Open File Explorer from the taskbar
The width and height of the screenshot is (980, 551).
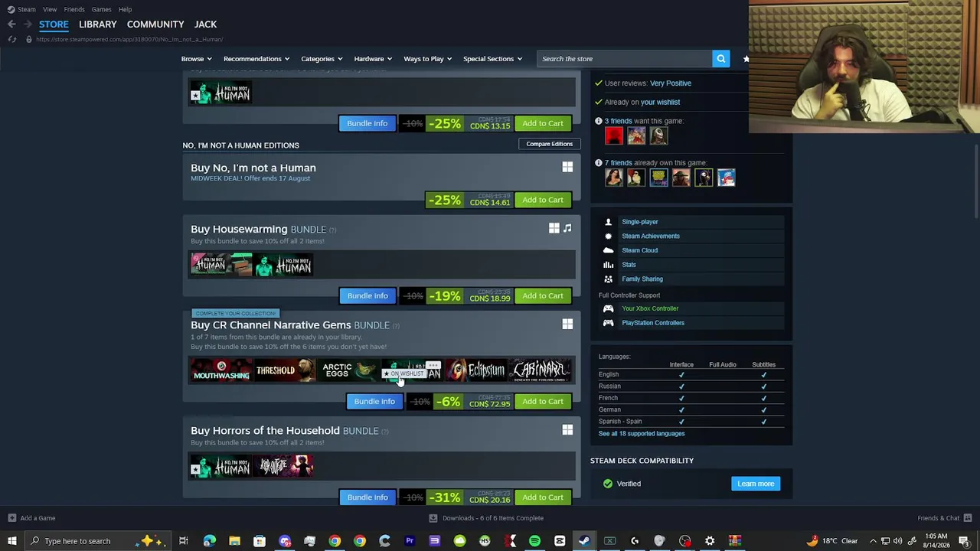(x=234, y=541)
